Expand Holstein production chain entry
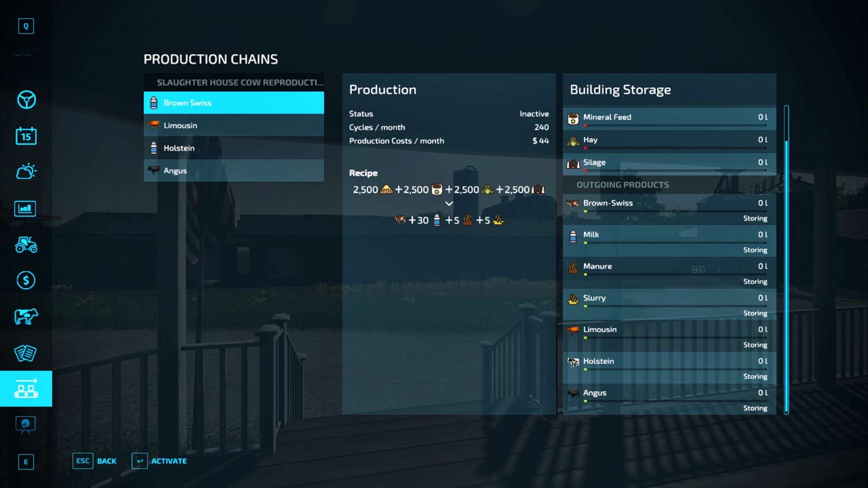 point(233,147)
